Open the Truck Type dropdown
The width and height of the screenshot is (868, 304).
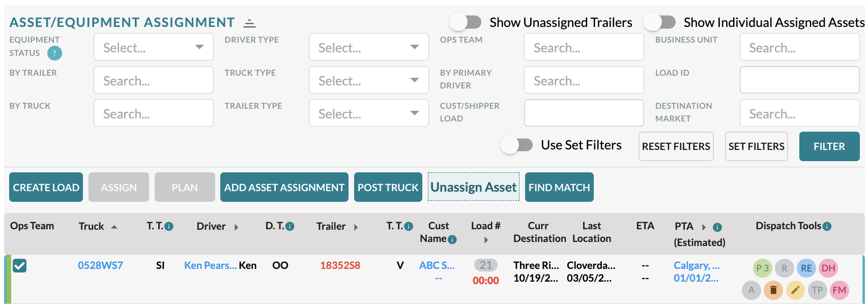(369, 80)
